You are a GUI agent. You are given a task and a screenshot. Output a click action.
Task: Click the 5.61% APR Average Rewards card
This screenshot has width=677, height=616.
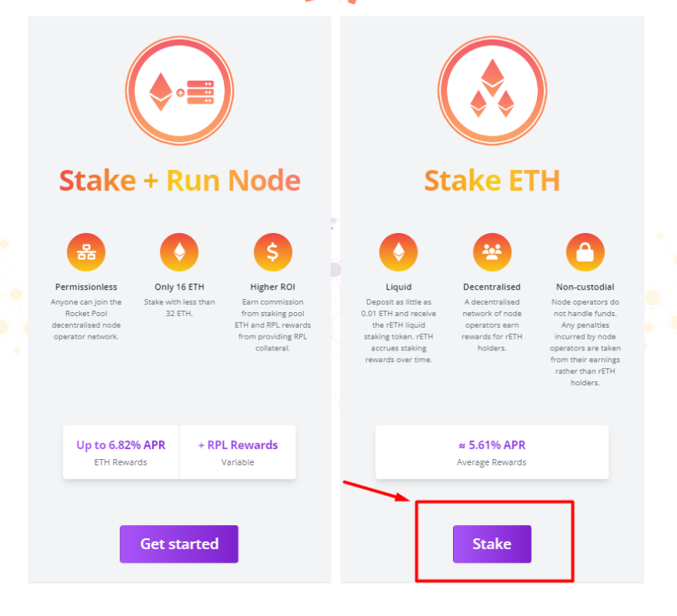tap(491, 452)
